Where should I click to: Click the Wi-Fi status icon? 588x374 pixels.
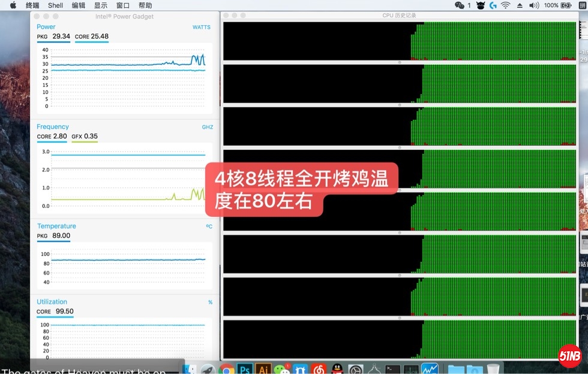click(506, 5)
